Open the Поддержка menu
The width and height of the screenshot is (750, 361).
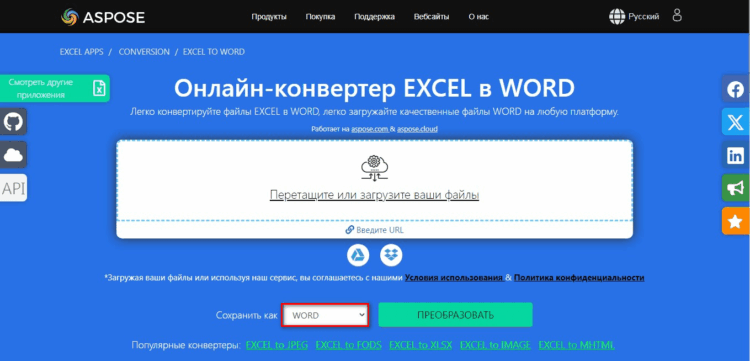point(375,17)
